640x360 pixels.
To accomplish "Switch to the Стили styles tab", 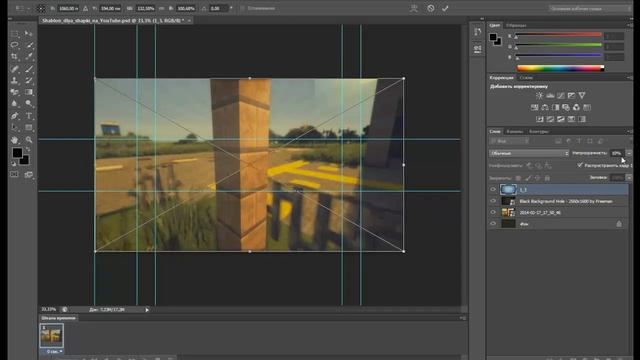I will [526, 77].
